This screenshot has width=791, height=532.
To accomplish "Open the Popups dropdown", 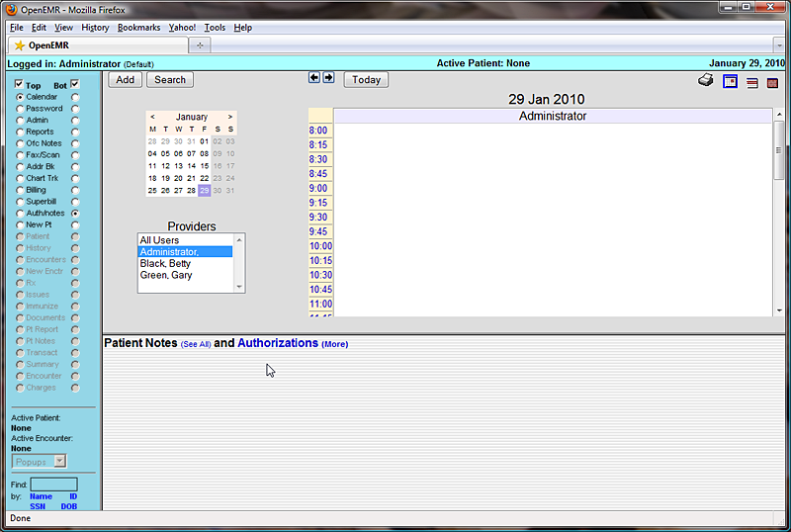I will point(39,462).
